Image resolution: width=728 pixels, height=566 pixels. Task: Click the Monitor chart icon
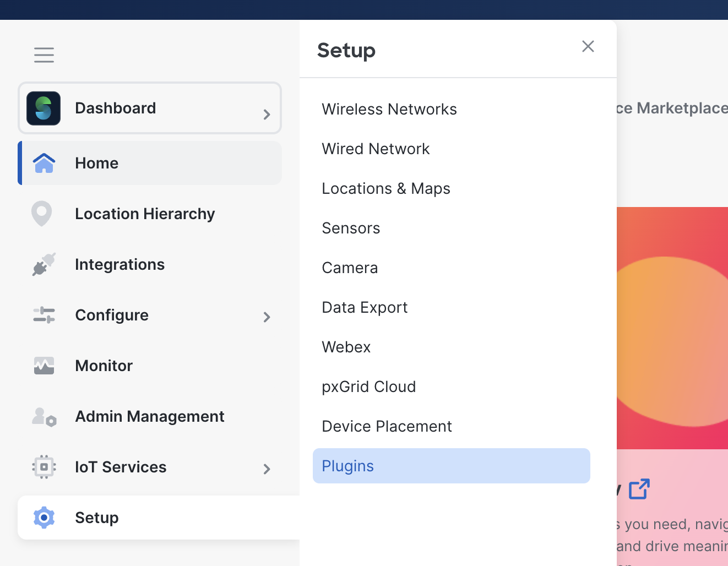(44, 366)
